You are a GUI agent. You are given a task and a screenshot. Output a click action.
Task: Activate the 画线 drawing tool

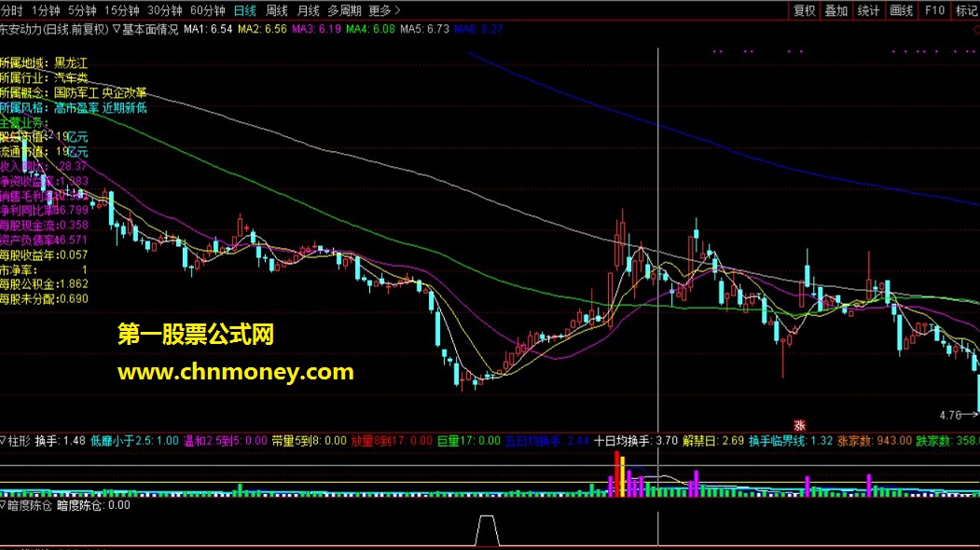click(x=902, y=10)
